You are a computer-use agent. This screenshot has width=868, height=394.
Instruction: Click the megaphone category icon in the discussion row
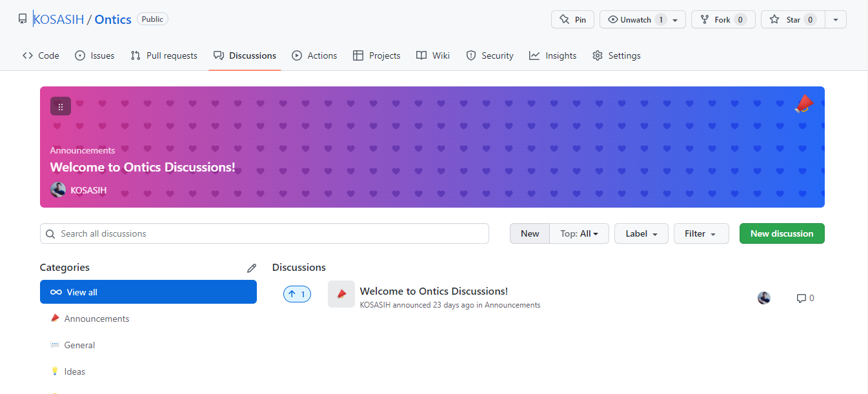coord(341,294)
